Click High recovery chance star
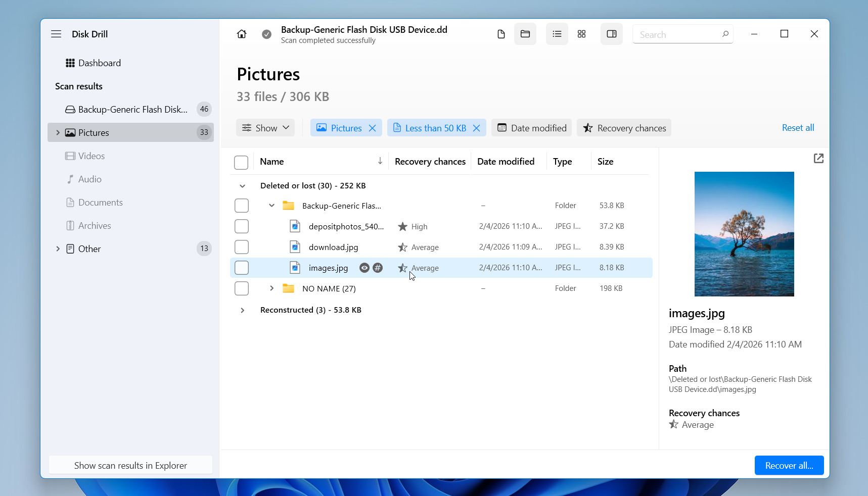This screenshot has width=868, height=496. [x=402, y=226]
